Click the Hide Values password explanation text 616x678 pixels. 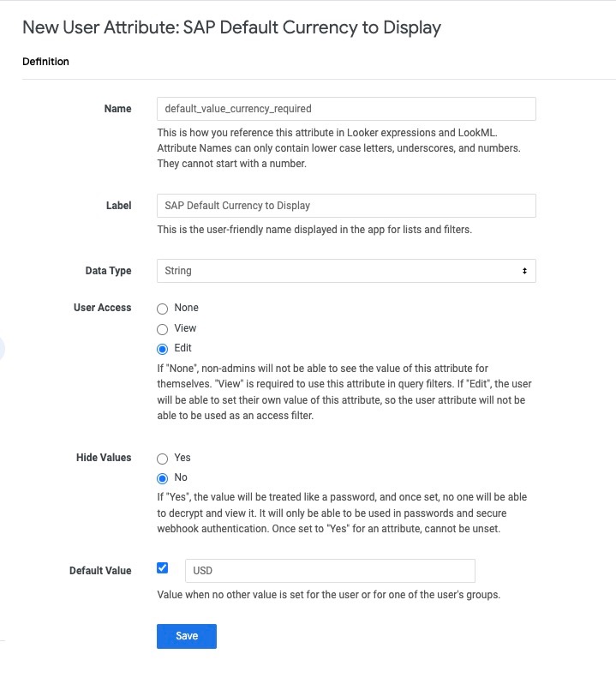pos(342,513)
